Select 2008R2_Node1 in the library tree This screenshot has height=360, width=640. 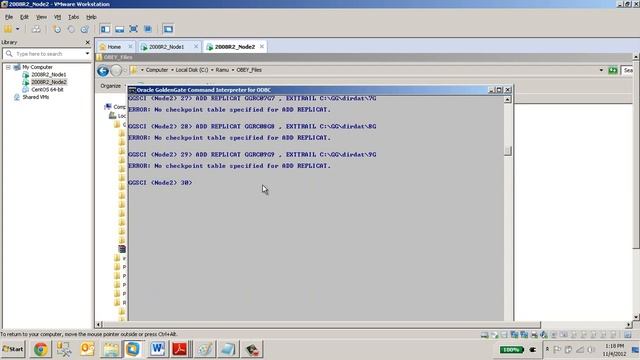click(49, 75)
